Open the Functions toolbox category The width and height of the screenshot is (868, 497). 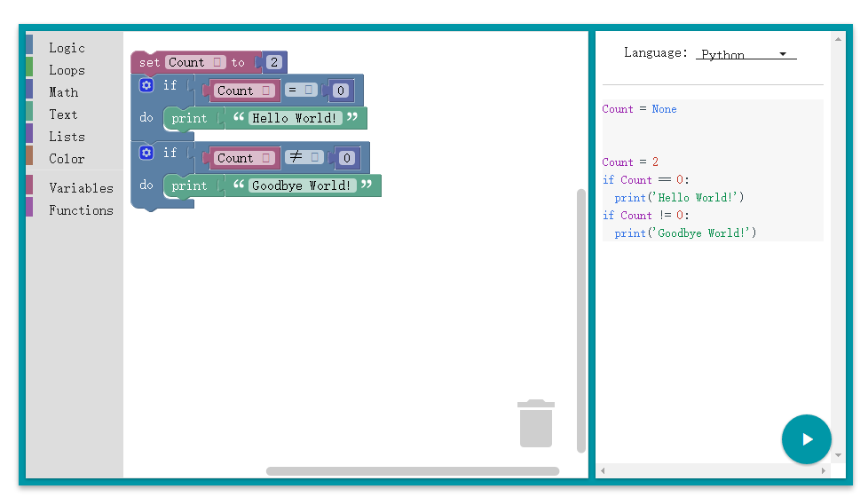[x=81, y=210]
